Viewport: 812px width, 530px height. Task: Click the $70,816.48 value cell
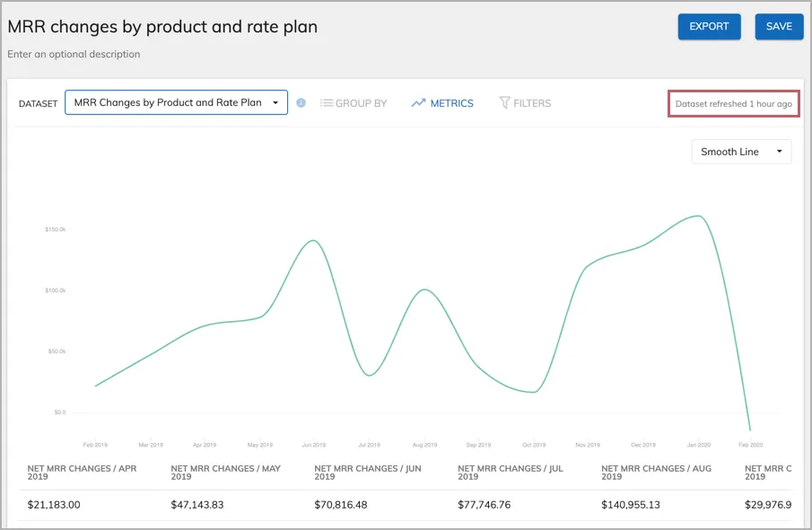point(341,505)
